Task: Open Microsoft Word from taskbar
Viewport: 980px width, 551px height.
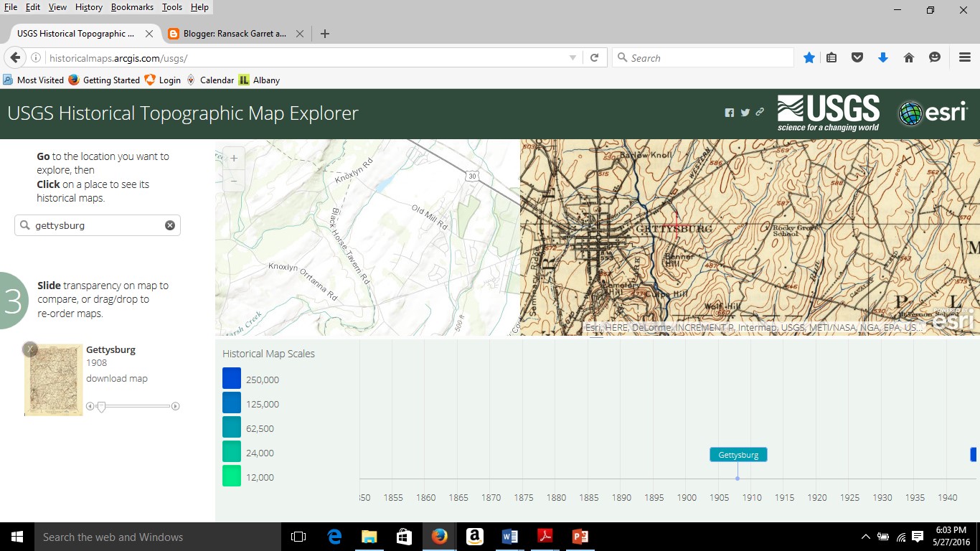Action: pos(510,537)
